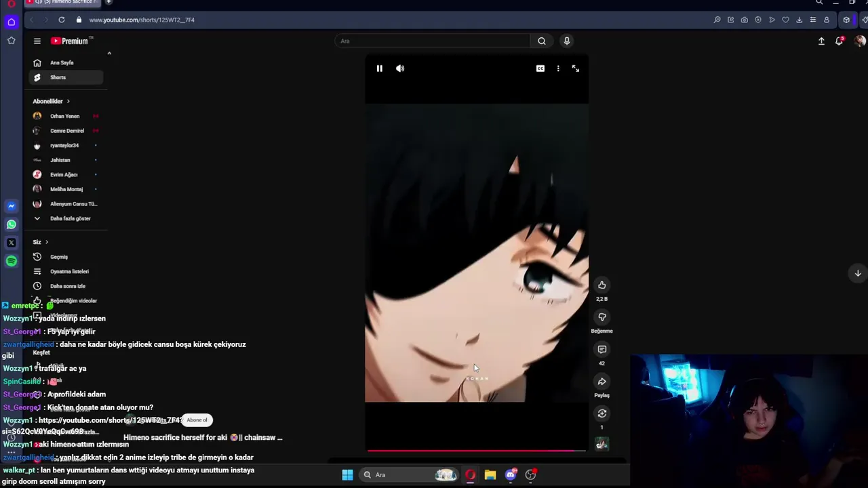Image resolution: width=868 pixels, height=488 pixels.
Task: Open Geçmiş history in sidebar
Action: click(66, 257)
